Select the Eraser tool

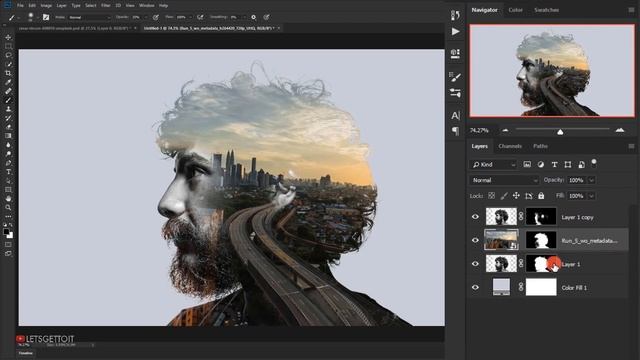(8, 127)
